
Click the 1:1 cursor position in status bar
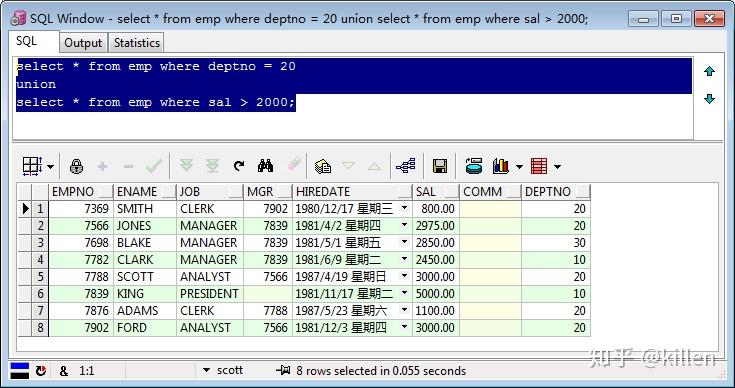86,371
